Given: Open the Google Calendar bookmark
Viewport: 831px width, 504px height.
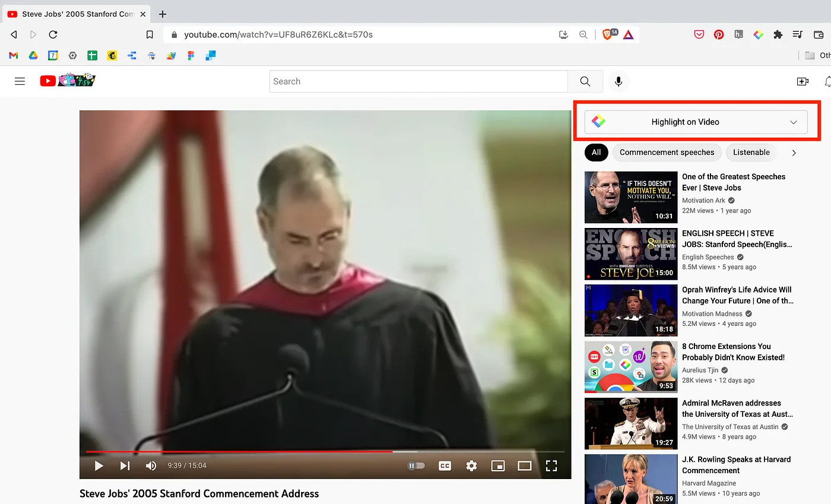Looking at the screenshot, I should tap(53, 55).
